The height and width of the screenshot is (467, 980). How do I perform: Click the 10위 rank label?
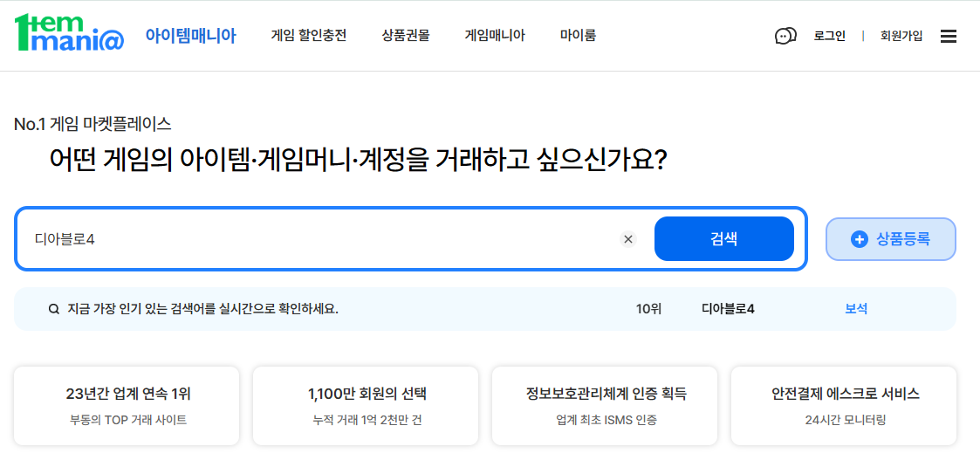(648, 309)
